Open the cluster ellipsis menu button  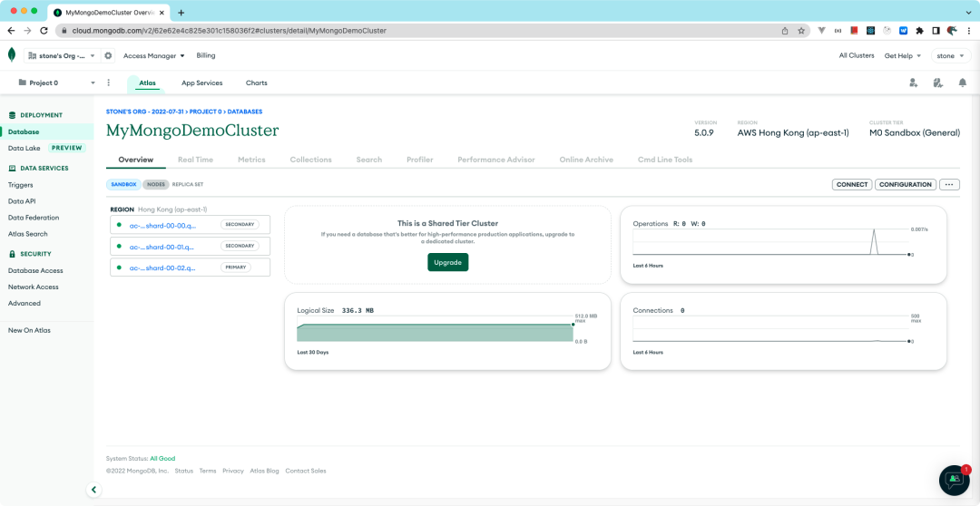pyautogui.click(x=949, y=184)
